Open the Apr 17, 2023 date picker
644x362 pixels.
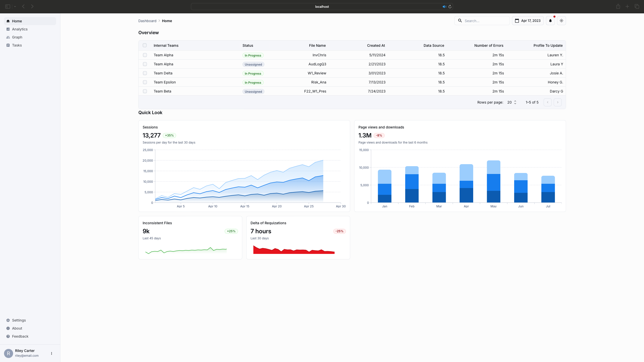click(x=528, y=21)
